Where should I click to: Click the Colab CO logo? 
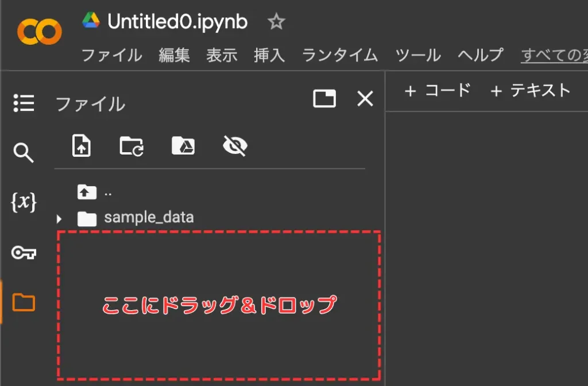point(40,32)
